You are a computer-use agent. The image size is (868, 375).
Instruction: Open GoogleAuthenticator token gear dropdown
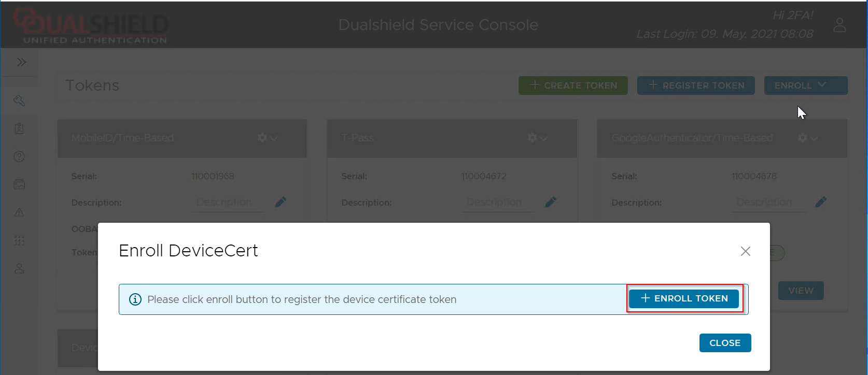pyautogui.click(x=807, y=138)
